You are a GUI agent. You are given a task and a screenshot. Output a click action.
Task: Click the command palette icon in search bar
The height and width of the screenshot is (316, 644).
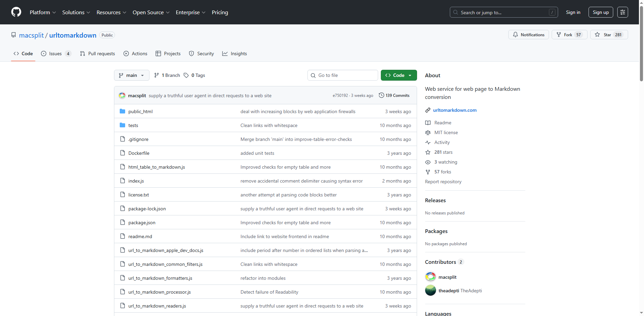click(x=552, y=12)
